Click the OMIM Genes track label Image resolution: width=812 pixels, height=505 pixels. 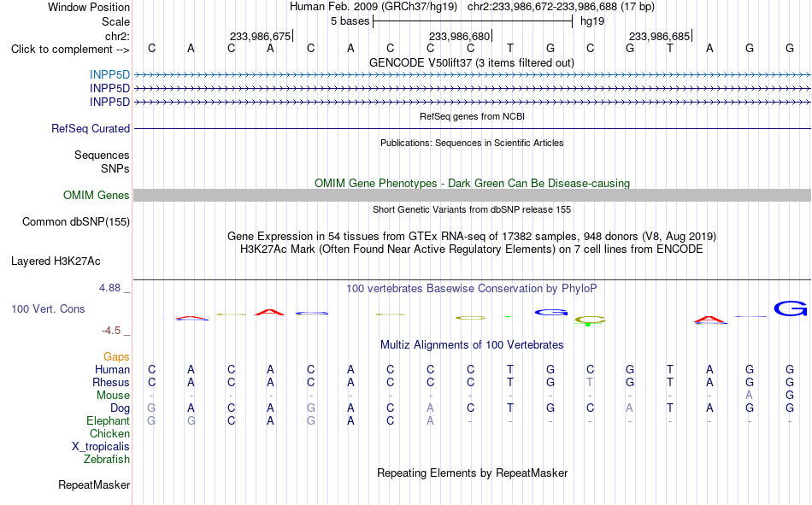[x=97, y=196]
